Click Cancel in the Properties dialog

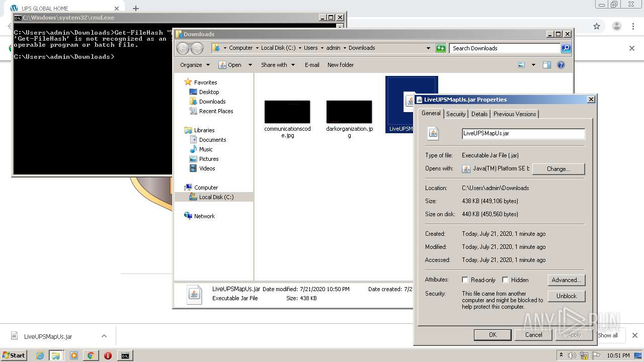(x=534, y=335)
